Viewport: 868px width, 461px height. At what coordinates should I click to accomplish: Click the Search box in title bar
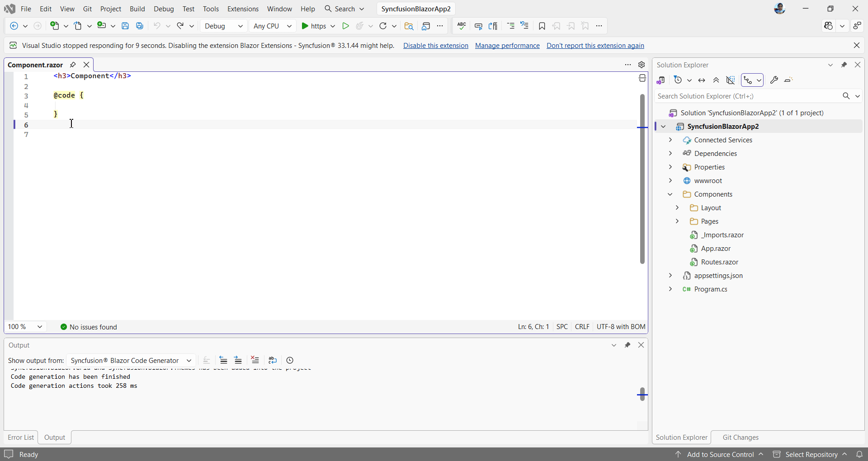click(x=344, y=9)
